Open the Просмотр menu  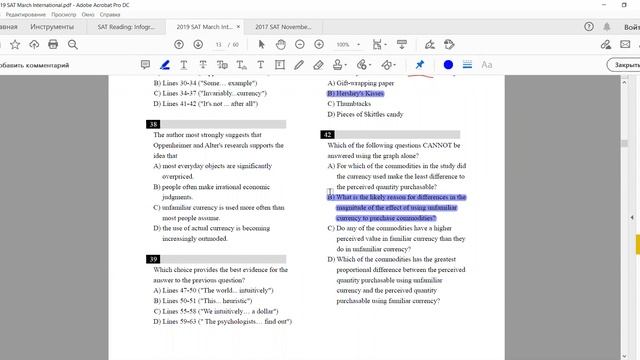pos(63,15)
